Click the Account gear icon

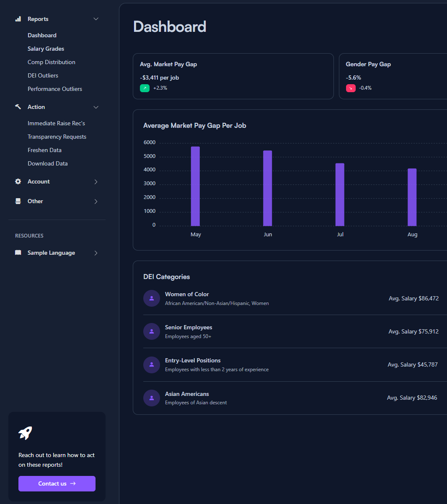click(x=18, y=181)
